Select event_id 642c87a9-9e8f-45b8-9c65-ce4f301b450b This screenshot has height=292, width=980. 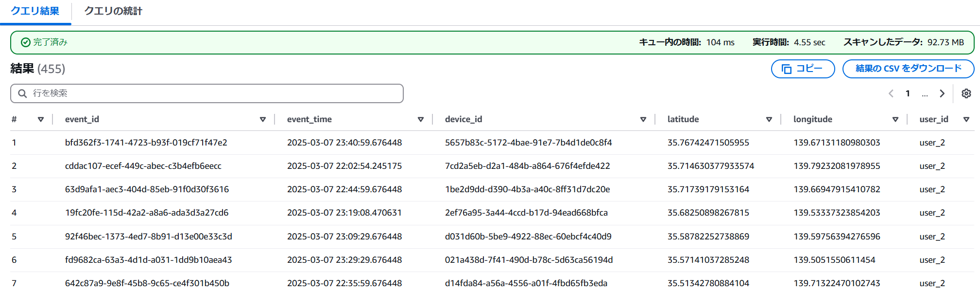(147, 283)
